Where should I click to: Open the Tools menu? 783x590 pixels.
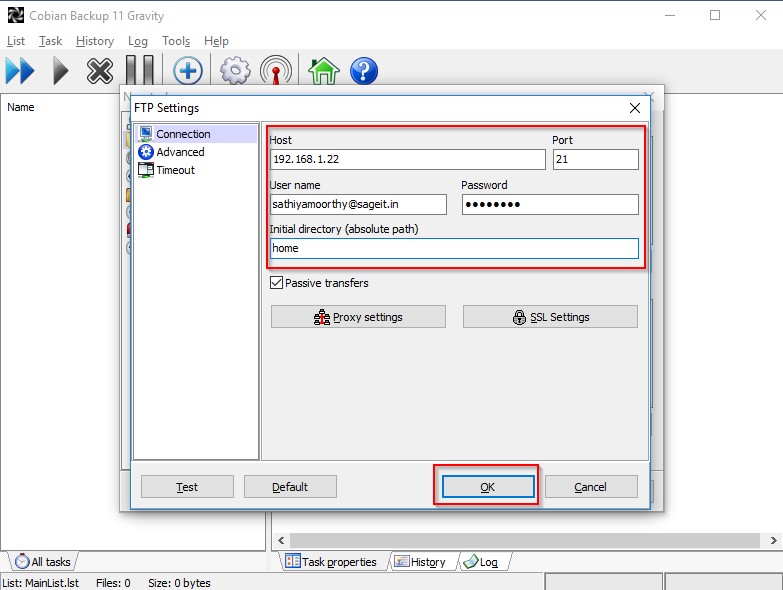click(175, 41)
